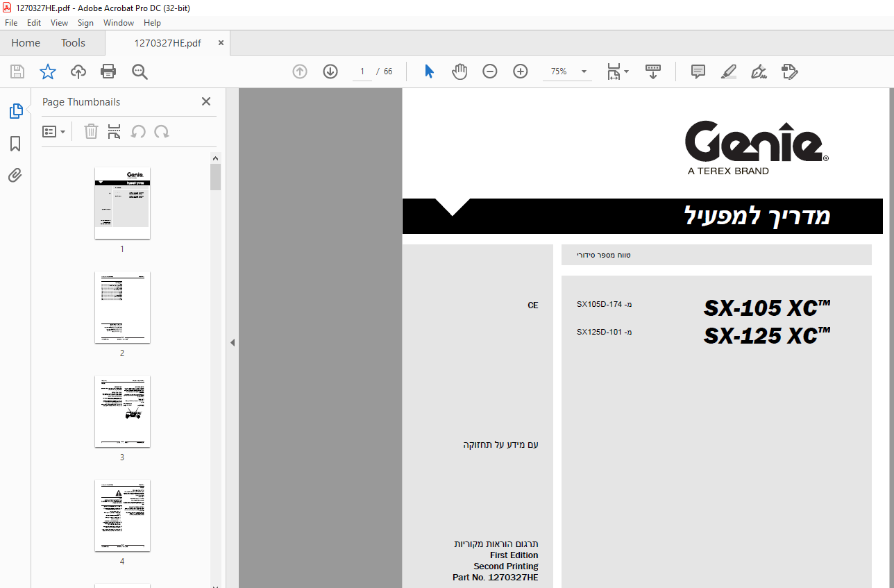The width and height of the screenshot is (894, 588).
Task: Delete selected page trash icon
Action: click(91, 131)
